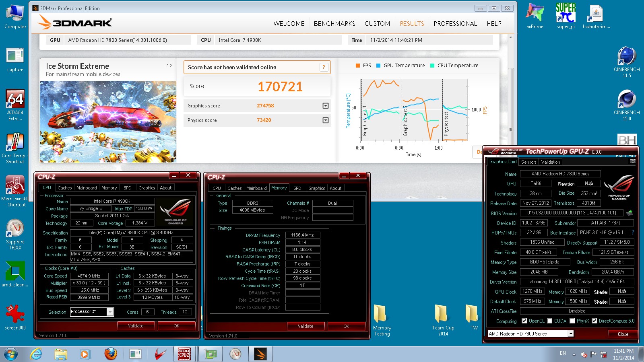Launch Sapphire TRIXX desktop icon
This screenshot has width=644, height=362.
pos(15,234)
